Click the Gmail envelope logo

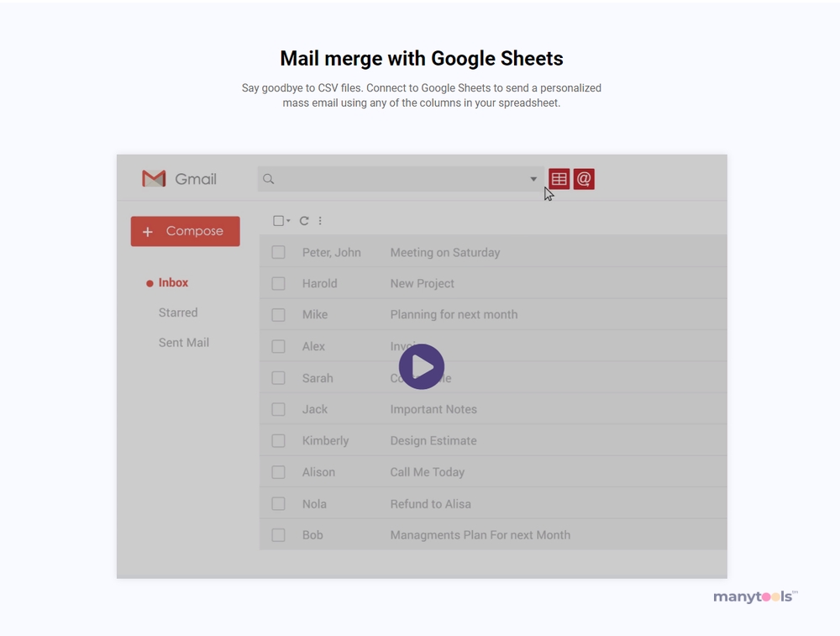(x=154, y=178)
